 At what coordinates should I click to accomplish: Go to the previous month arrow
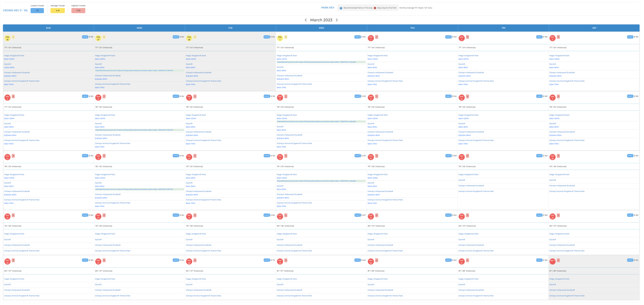(306, 20)
